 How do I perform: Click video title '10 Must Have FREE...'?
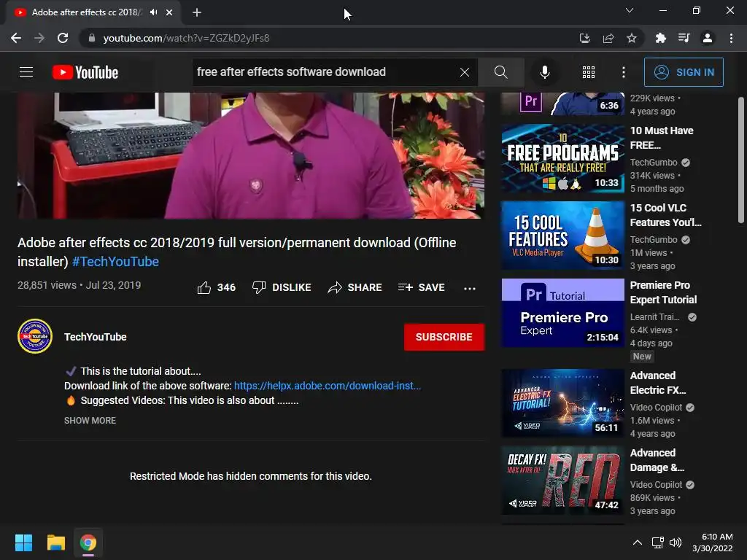pyautogui.click(x=662, y=138)
